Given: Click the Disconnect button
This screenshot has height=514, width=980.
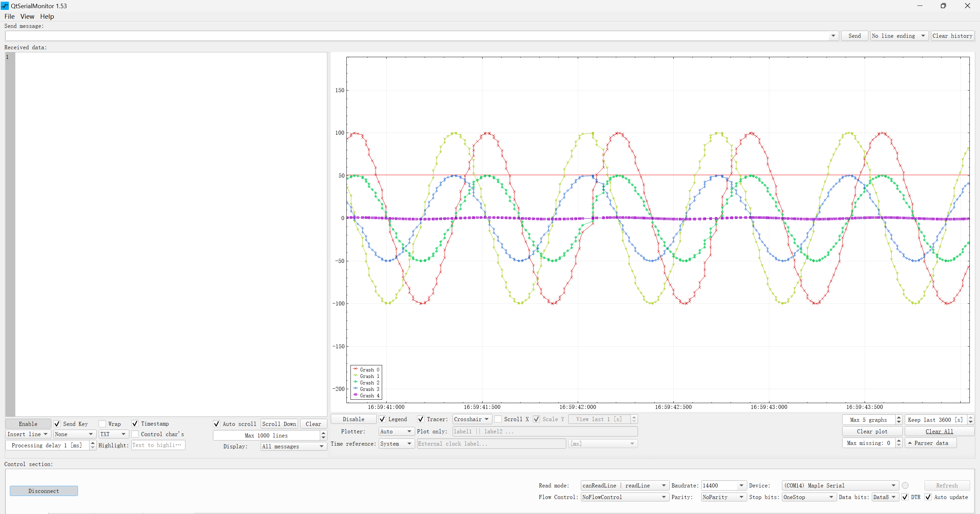Looking at the screenshot, I should point(43,491).
